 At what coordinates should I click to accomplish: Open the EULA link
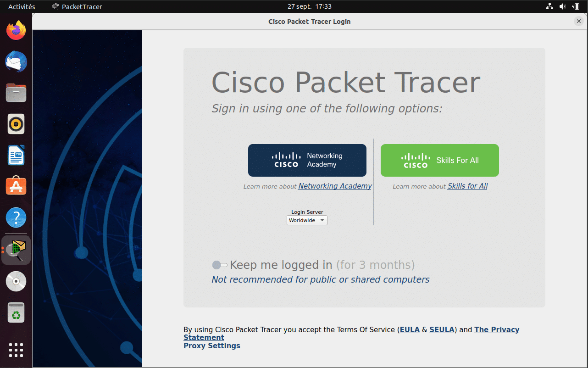(410, 329)
